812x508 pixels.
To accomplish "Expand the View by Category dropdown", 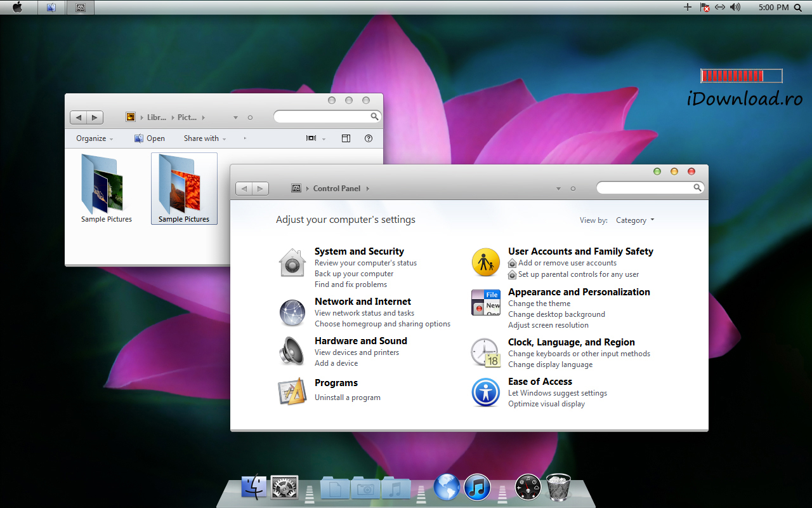I will pos(635,220).
